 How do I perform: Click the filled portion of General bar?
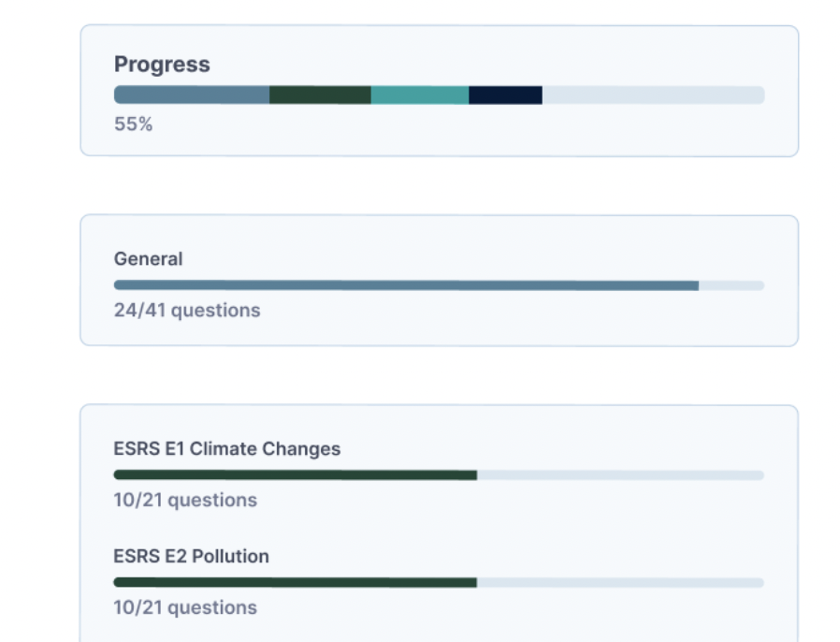tap(406, 285)
